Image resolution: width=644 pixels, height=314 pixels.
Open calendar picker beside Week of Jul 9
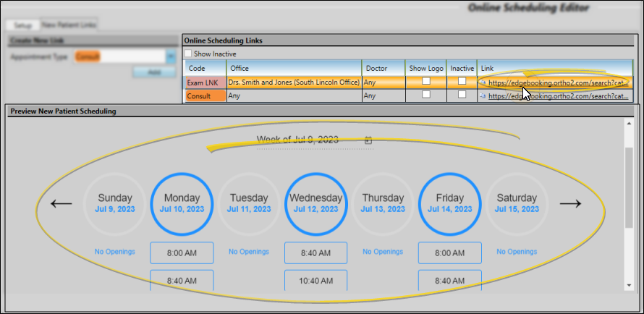pos(368,140)
